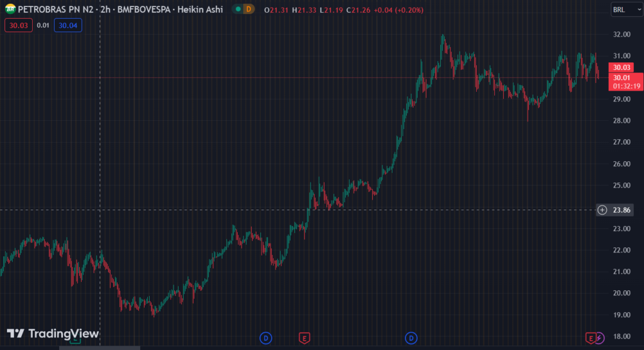The height and width of the screenshot is (350, 644).
Task: Click the purple lightning bolt event icon
Action: 599,338
